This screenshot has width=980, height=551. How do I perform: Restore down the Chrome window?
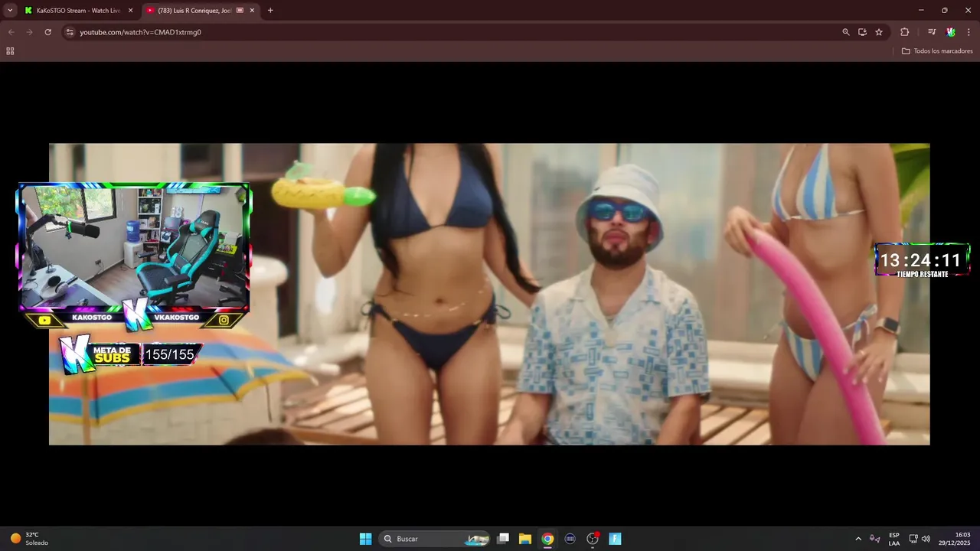click(944, 10)
